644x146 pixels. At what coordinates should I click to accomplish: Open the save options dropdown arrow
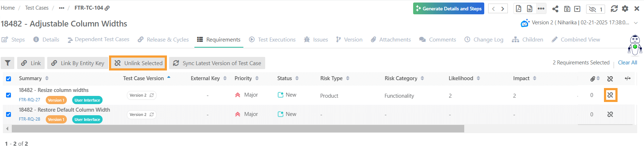point(577,9)
